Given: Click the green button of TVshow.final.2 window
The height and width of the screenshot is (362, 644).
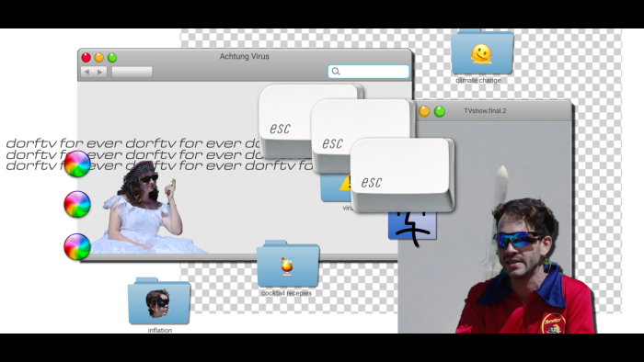Looking at the screenshot, I should 440,111.
